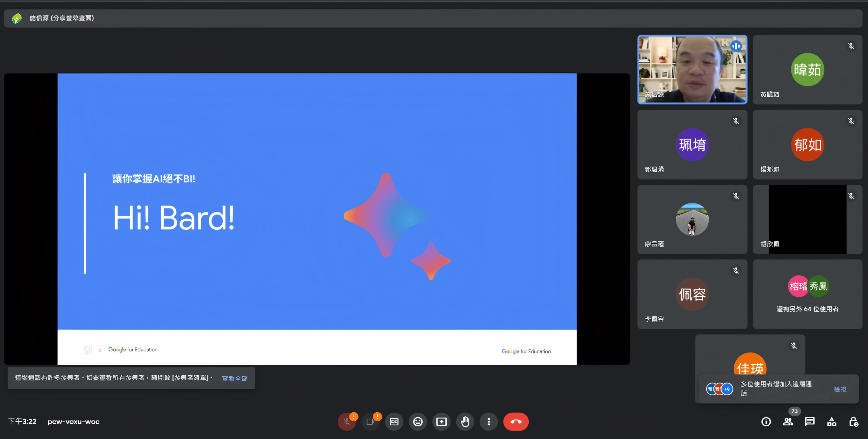The height and width of the screenshot is (439, 868).
Task: Open meeting details info icon
Action: pyautogui.click(x=766, y=421)
